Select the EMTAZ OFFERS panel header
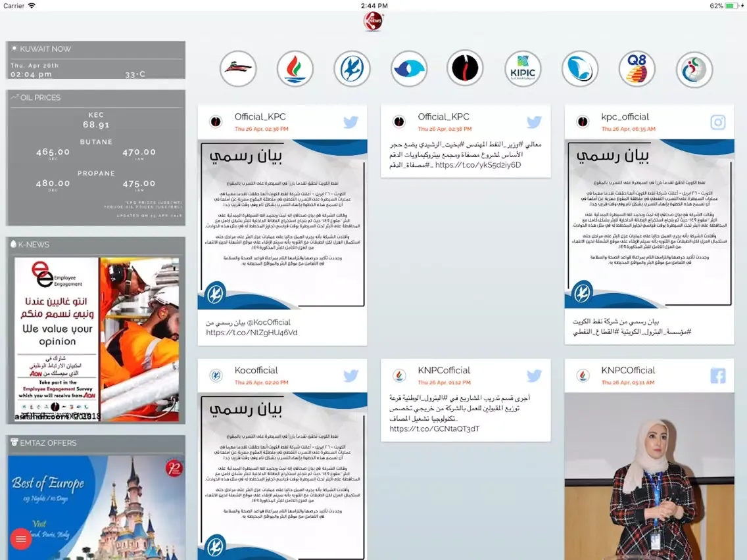The image size is (747, 560). click(x=96, y=443)
